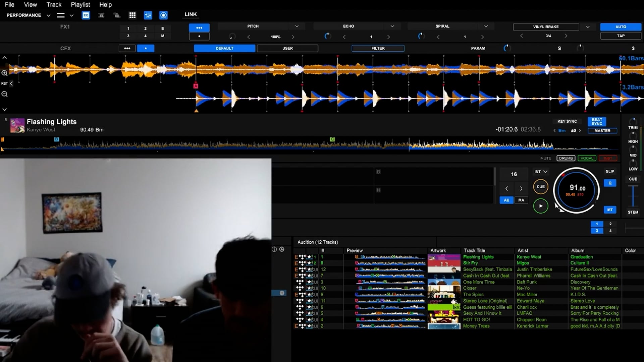This screenshot has height=362, width=644.
Task: Decrease PITCH value with left arrow
Action: click(249, 37)
